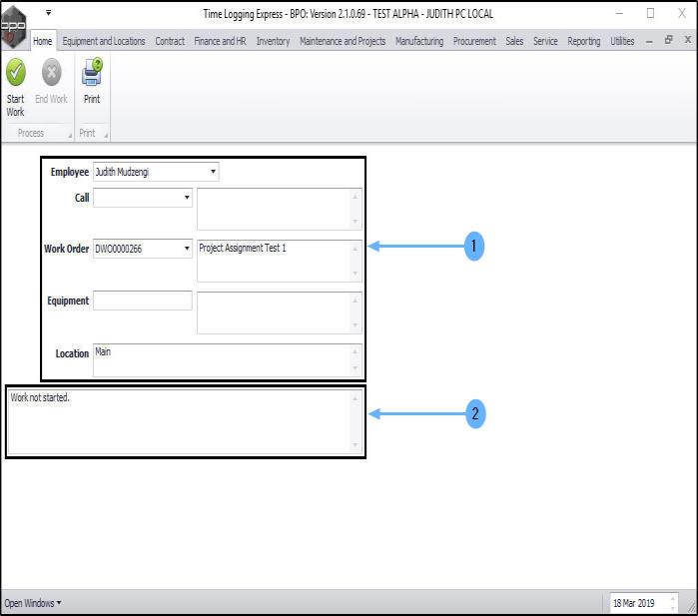Open the Maintenance and Projects tab
698x616 pixels.
pos(343,41)
